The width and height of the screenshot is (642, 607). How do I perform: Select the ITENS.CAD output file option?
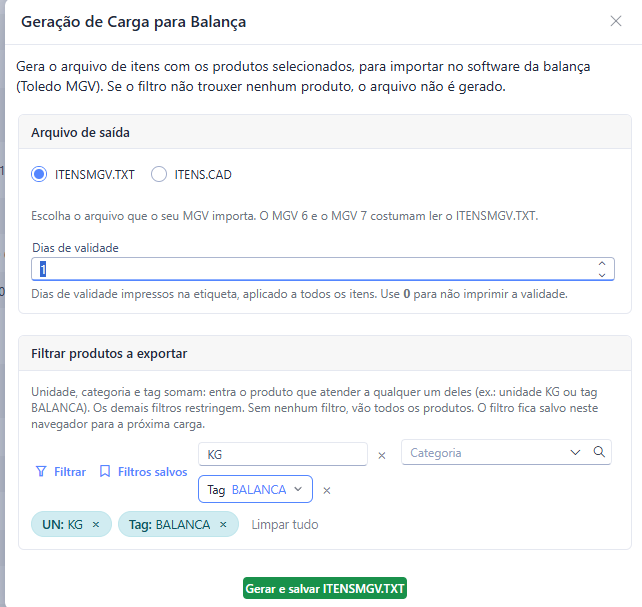click(x=159, y=174)
